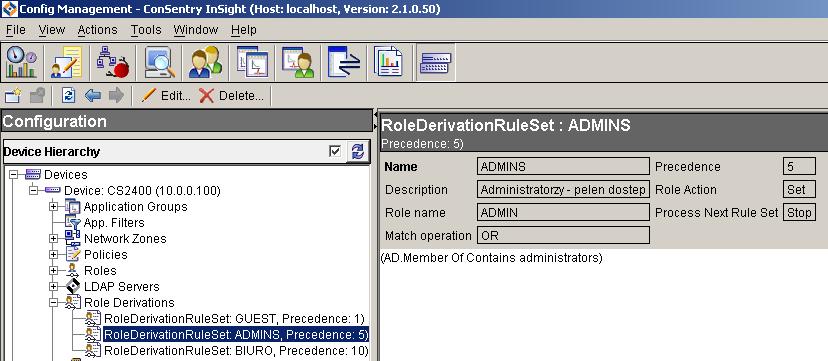Viewport: 828px width, 361px height.
Task: Expand the Application Groups node
Action: (x=53, y=206)
